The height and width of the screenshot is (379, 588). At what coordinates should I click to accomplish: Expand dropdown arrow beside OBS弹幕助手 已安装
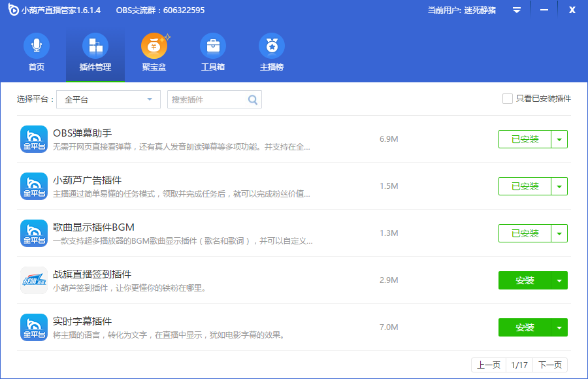click(559, 139)
